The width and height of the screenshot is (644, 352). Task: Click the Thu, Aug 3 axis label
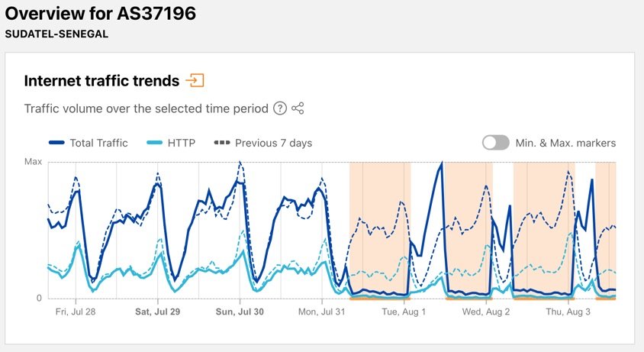(x=568, y=312)
